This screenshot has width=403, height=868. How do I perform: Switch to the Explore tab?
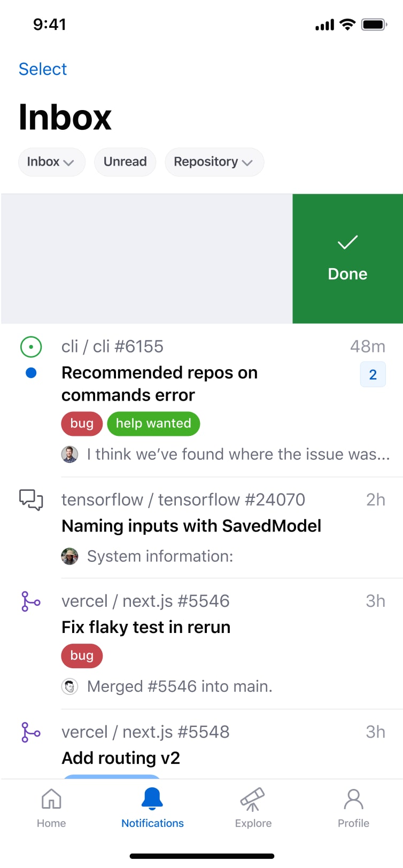pos(252,808)
